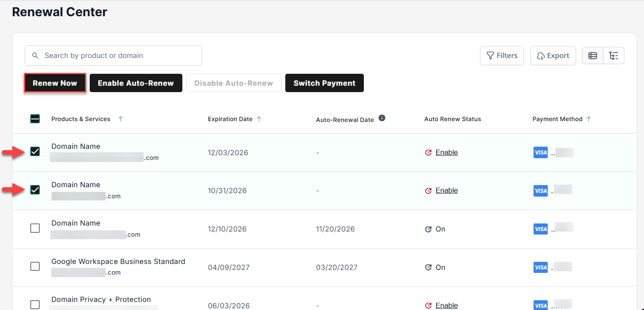Image resolution: width=644 pixels, height=310 pixels.
Task: Click the Renewal Center heading
Action: (59, 12)
